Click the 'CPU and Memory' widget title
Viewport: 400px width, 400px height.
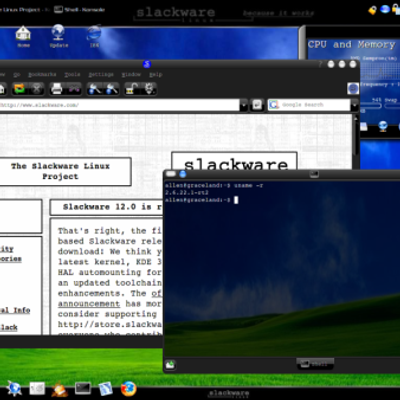pos(351,44)
